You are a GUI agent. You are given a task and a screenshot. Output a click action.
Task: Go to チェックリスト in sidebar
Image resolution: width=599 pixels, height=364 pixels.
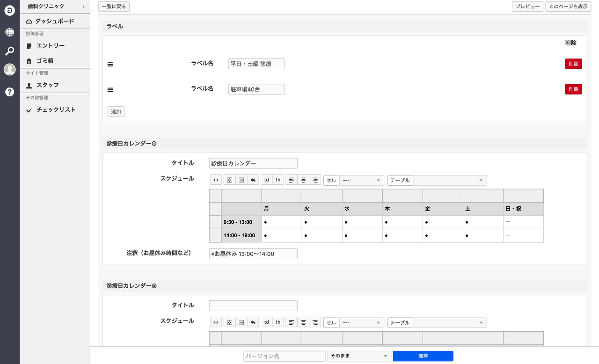tap(56, 110)
